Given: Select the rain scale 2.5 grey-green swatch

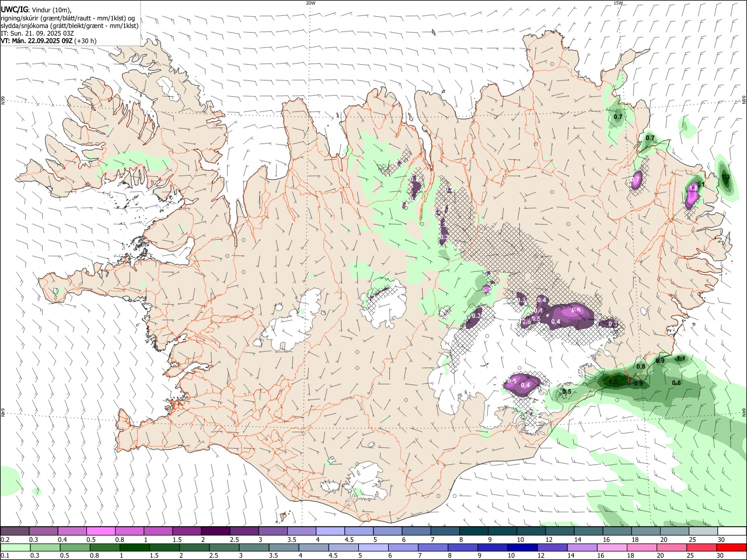Looking at the screenshot, I should [224, 548].
